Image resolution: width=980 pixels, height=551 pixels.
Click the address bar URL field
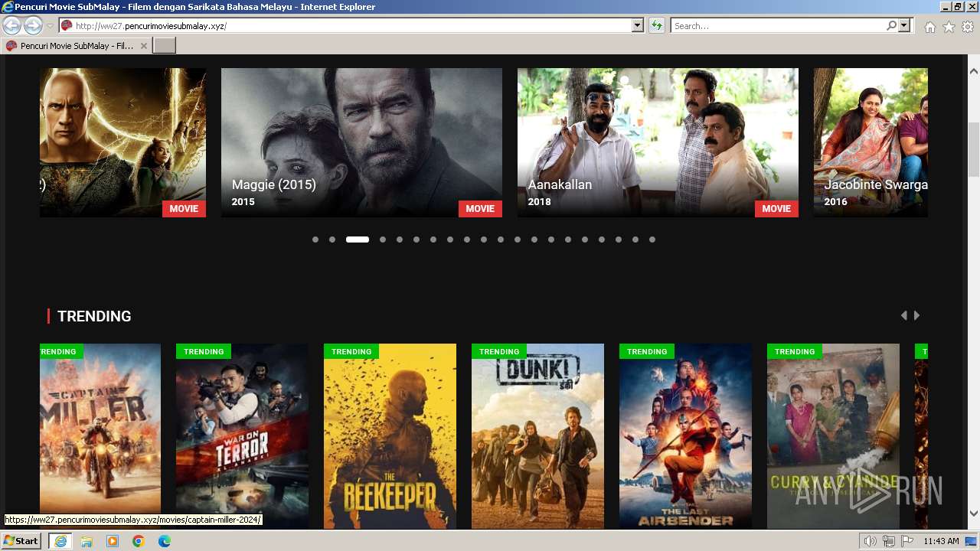pos(345,26)
